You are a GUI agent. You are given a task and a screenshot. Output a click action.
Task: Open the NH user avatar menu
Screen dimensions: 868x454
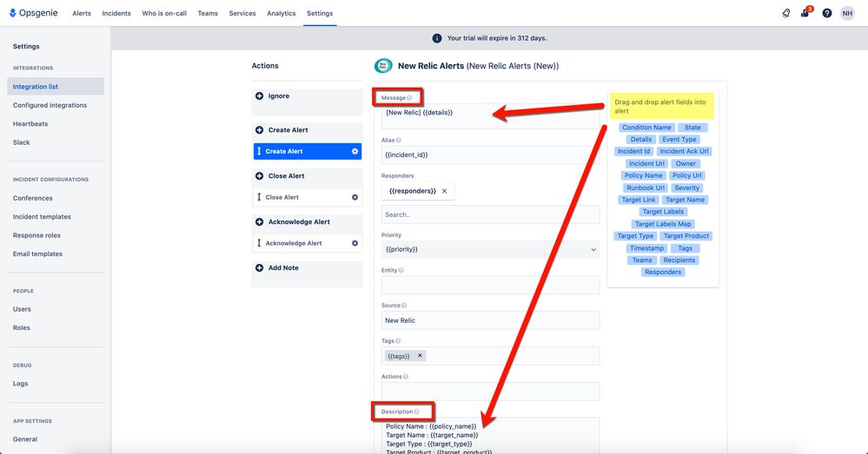tap(847, 13)
